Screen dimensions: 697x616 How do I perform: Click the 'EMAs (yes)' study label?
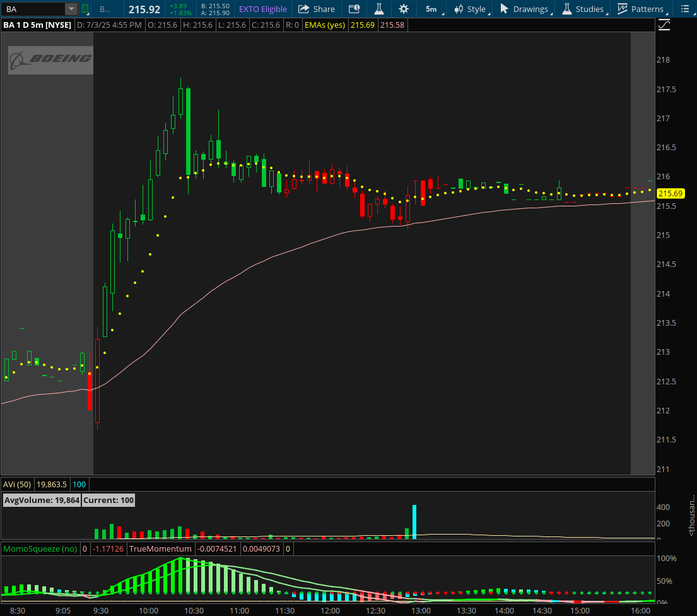(x=324, y=25)
